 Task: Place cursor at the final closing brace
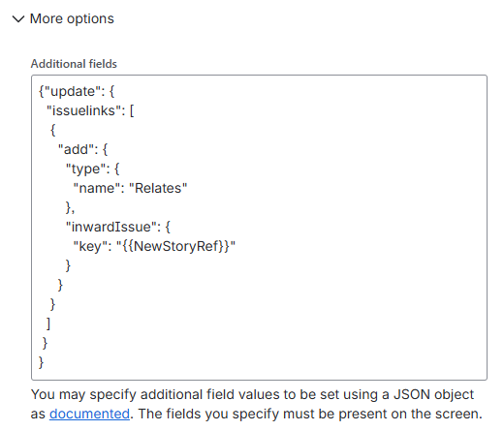click(x=41, y=362)
